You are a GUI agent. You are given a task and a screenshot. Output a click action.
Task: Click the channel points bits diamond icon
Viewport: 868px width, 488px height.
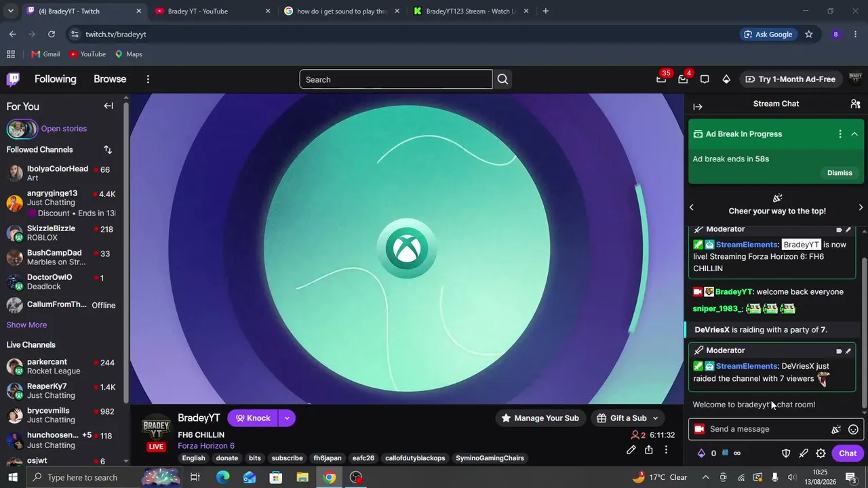[701, 453]
